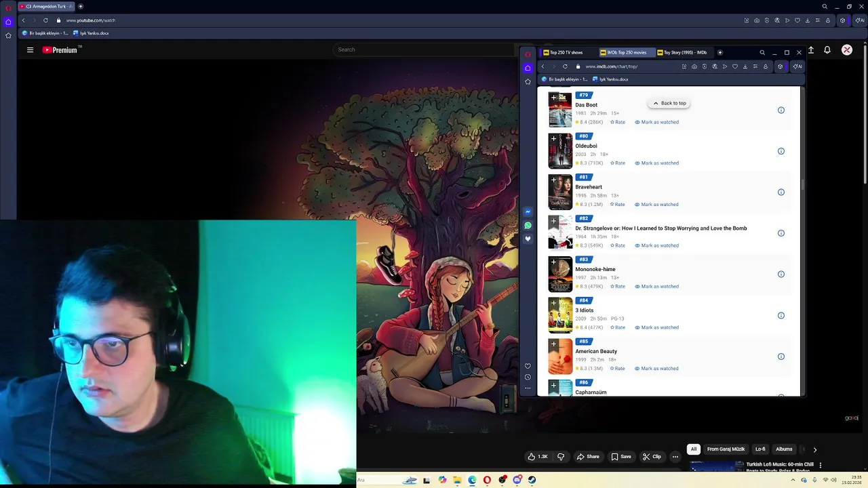868x488 pixels.
Task: Open options for the Turkish Lofi Music video suggestion
Action: pos(821,465)
